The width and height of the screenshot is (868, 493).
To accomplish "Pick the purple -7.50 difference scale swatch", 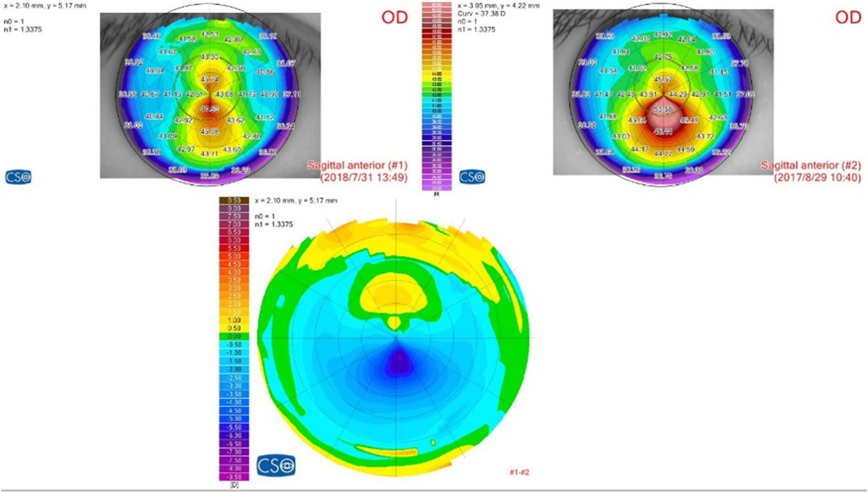I will point(234,460).
